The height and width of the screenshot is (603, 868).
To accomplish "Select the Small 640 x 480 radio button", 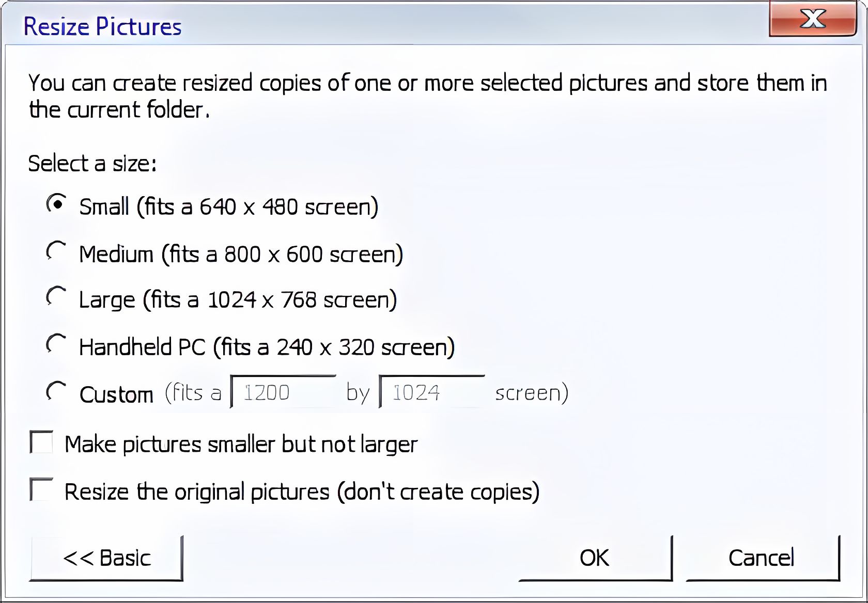I will click(57, 204).
